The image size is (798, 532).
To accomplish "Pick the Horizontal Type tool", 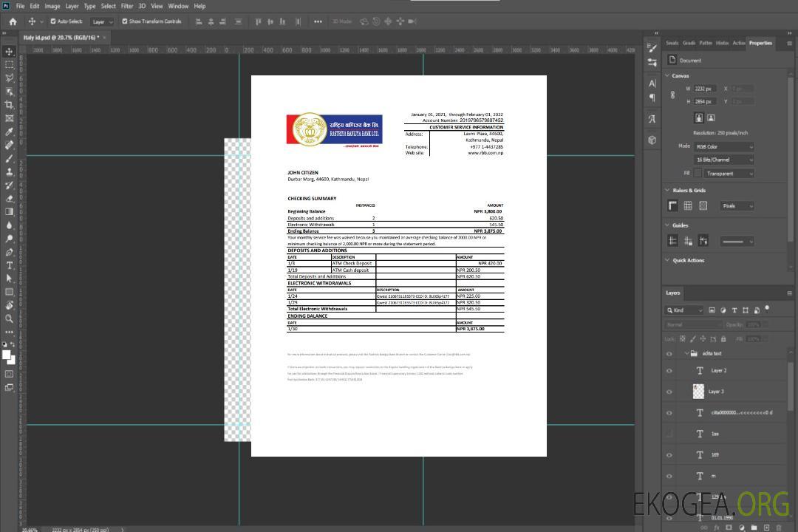I will [9, 265].
